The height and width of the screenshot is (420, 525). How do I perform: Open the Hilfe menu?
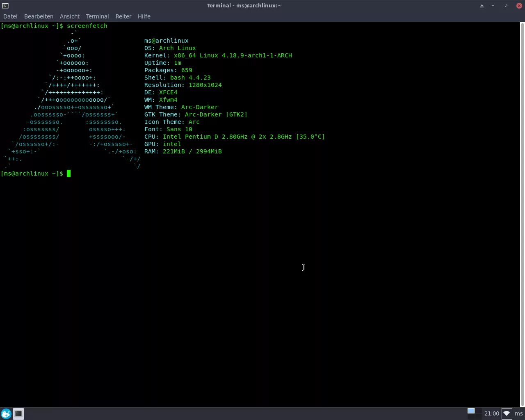(144, 16)
